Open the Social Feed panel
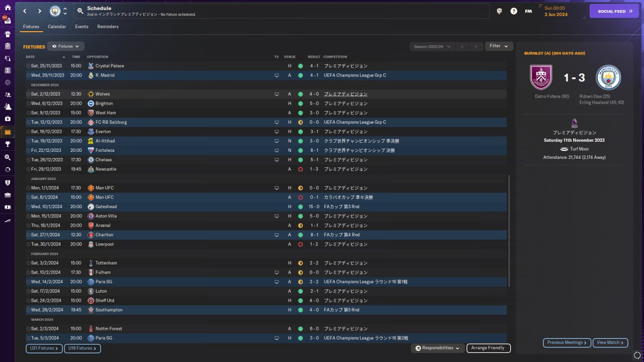Viewport: 644px width, 362px height. click(x=614, y=11)
